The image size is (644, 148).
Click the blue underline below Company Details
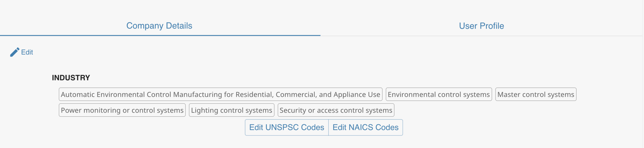click(x=160, y=35)
